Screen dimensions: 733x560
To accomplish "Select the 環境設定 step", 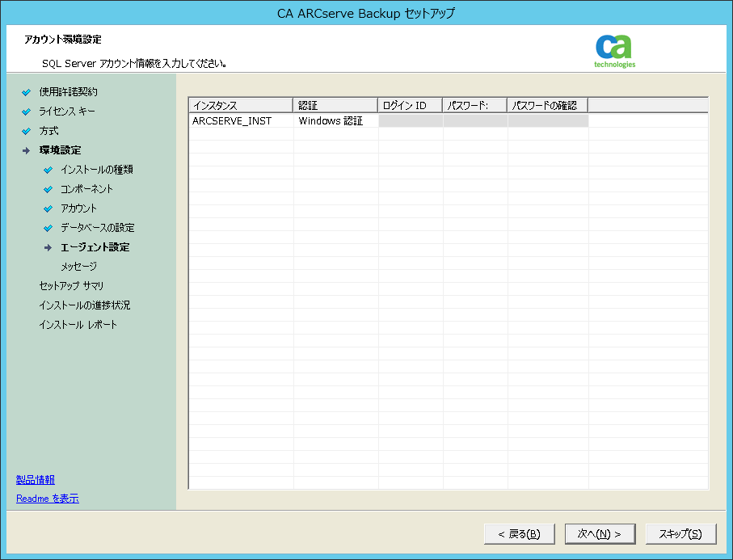I will [x=61, y=150].
